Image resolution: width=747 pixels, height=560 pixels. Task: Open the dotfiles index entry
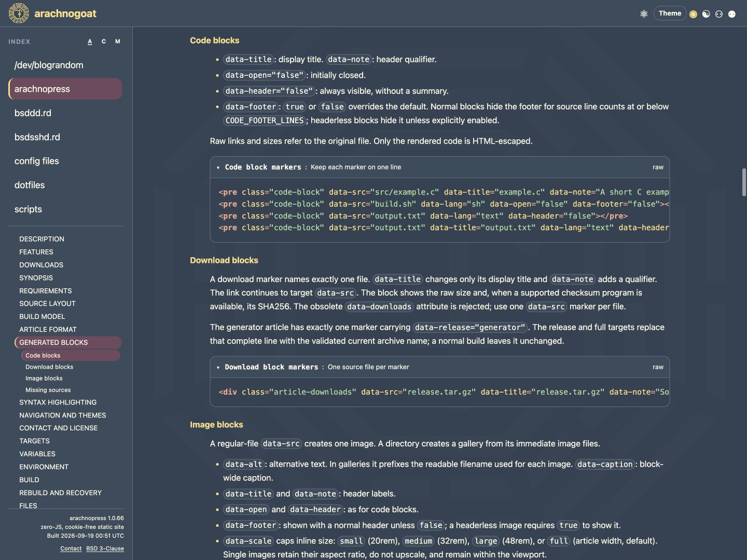click(65, 185)
